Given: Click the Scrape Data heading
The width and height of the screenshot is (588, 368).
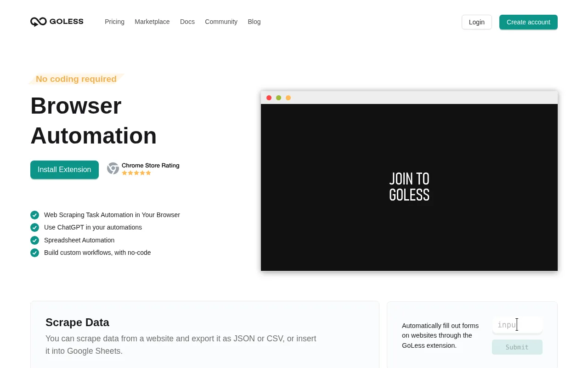Looking at the screenshot, I should point(77,322).
